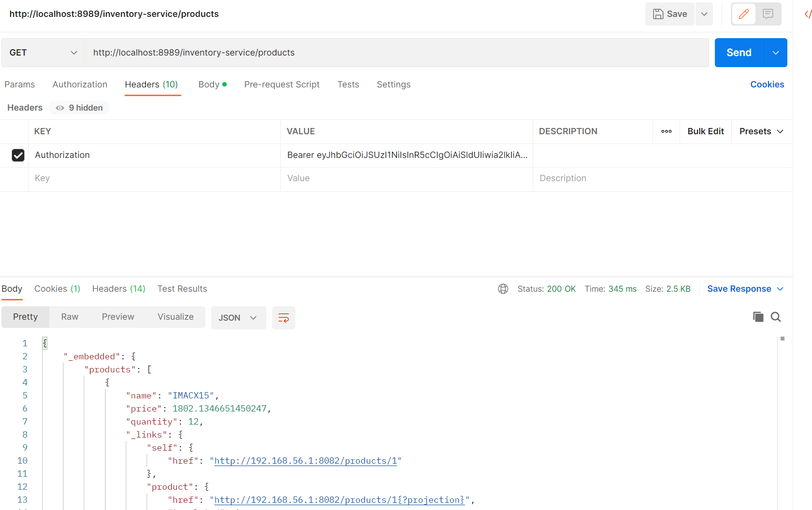The height and width of the screenshot is (510, 812).
Task: Click the request title URL text
Action: (114, 14)
